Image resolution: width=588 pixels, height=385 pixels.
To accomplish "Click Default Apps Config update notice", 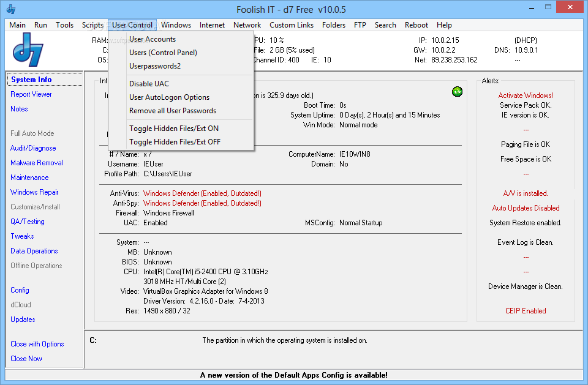I will 293,375.
